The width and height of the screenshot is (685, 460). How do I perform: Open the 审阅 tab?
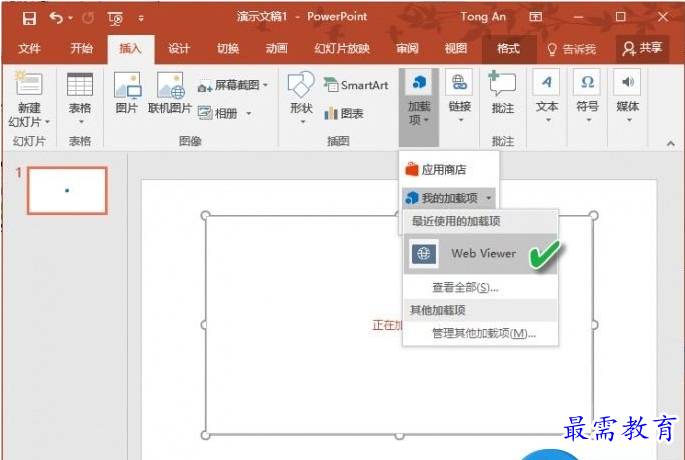407,48
